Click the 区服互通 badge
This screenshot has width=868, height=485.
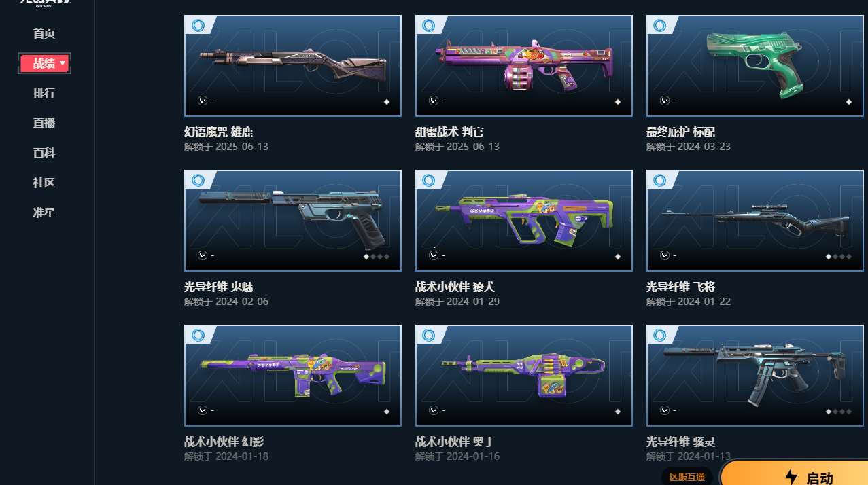(x=687, y=477)
